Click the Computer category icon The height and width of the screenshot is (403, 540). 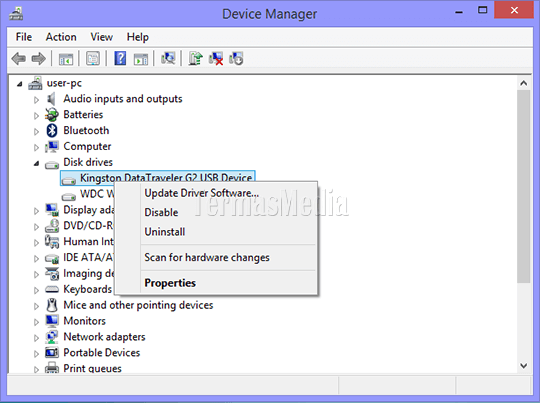[52, 146]
